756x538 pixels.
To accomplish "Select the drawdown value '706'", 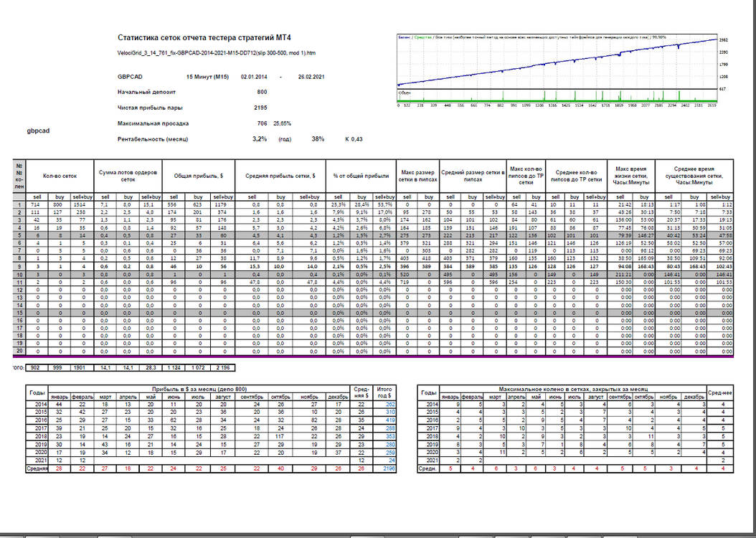I will [263, 124].
